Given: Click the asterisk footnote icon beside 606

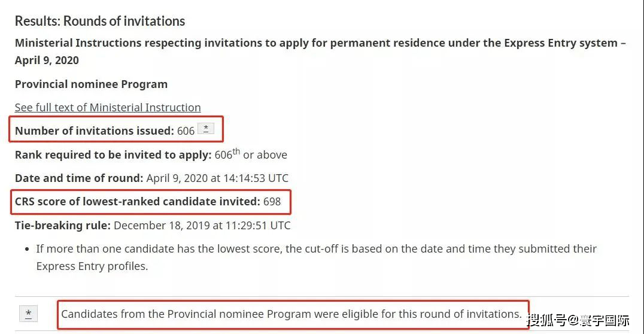Looking at the screenshot, I should tap(206, 129).
